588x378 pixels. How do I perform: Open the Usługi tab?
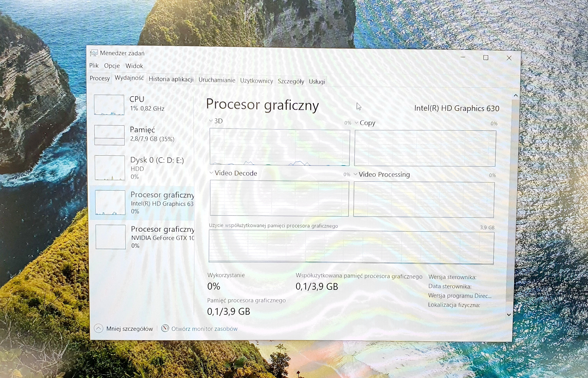[x=317, y=82]
